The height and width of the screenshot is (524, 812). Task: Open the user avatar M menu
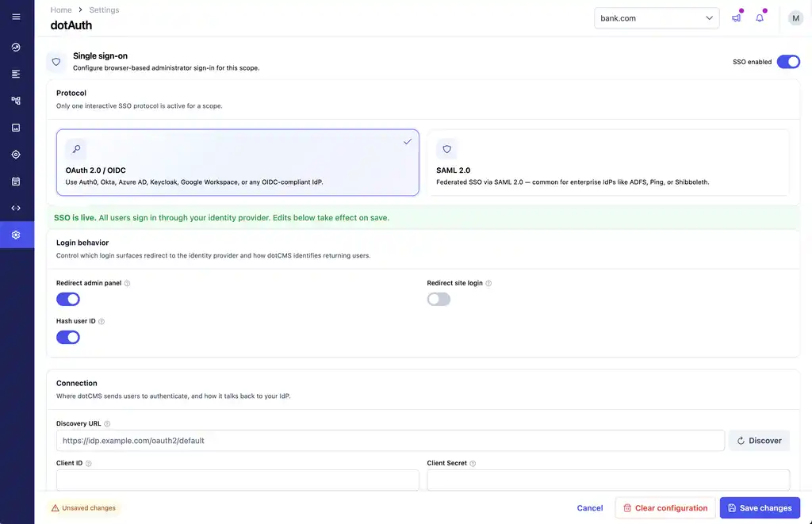pyautogui.click(x=795, y=18)
